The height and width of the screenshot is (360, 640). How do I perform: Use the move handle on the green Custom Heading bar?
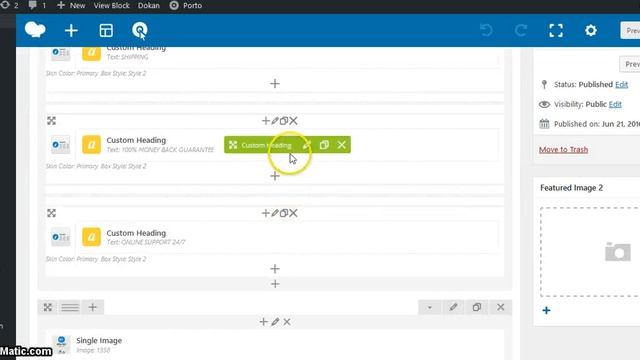(233, 145)
